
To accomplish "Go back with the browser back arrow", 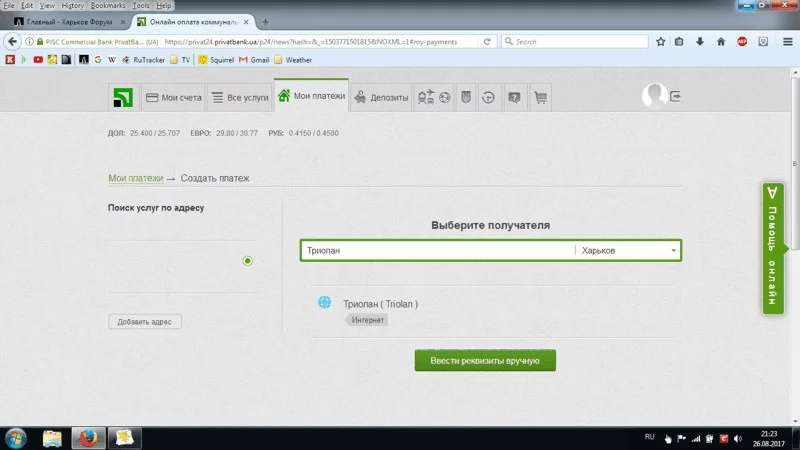I will click(13, 41).
